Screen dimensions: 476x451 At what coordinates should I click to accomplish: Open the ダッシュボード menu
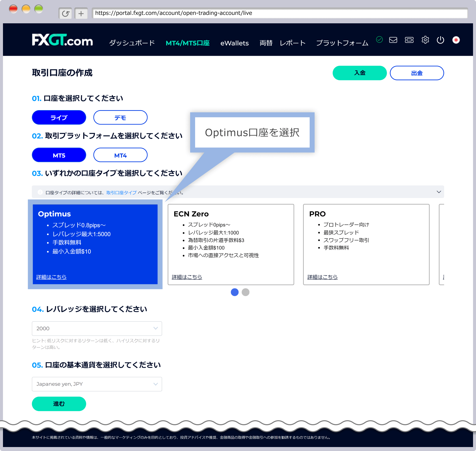[132, 43]
